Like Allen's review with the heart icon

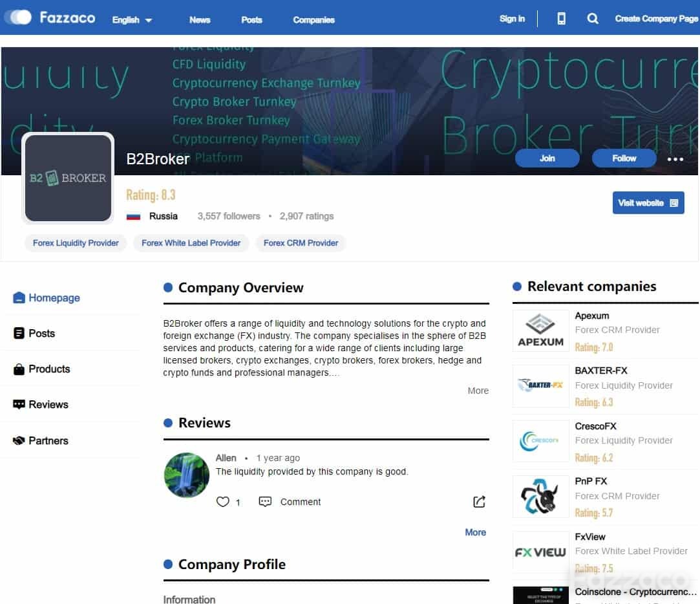pyautogui.click(x=223, y=502)
